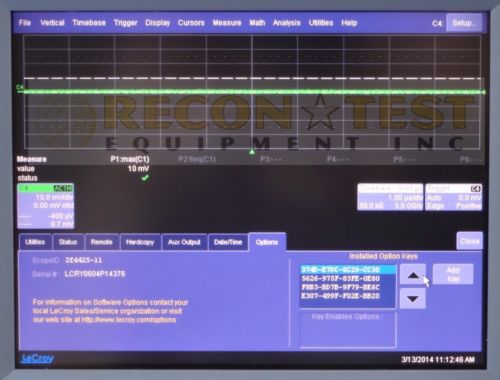Click the C4 Setup button at top right

[x=464, y=23]
